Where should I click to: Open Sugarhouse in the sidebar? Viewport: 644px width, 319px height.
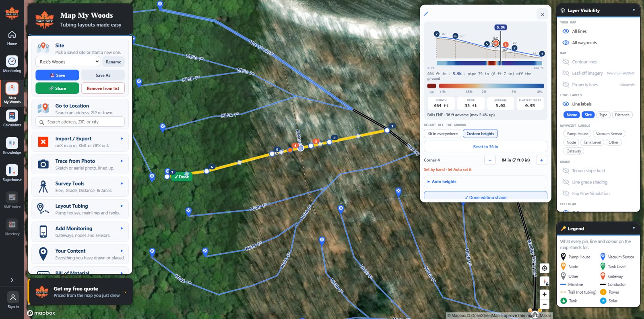pyautogui.click(x=12, y=173)
